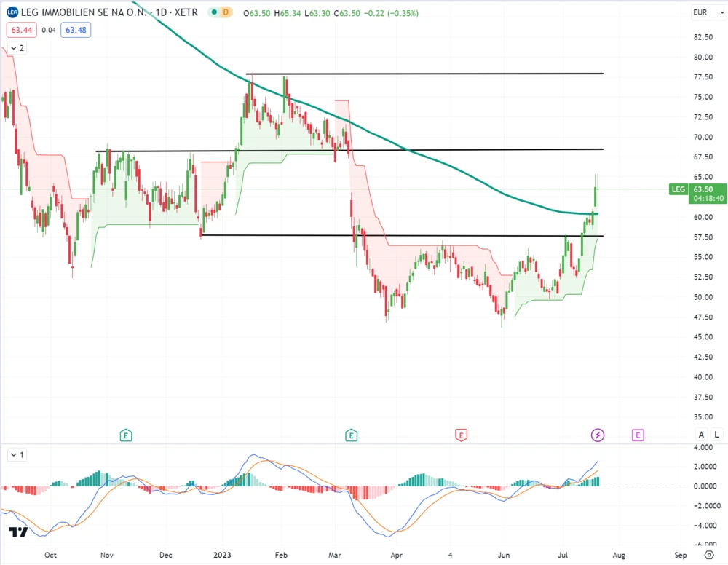Click the blue 63.48 buy price button
The width and height of the screenshot is (728, 565).
click(76, 30)
